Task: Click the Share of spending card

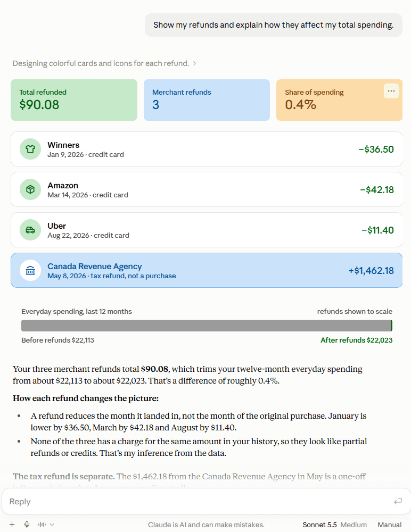Action: point(339,100)
